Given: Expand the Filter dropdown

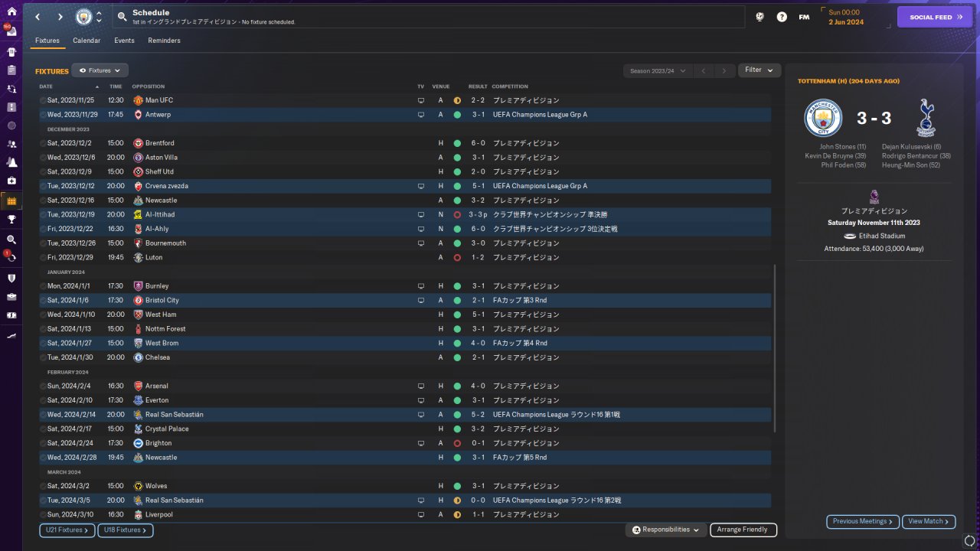Looking at the screenshot, I should click(x=759, y=70).
